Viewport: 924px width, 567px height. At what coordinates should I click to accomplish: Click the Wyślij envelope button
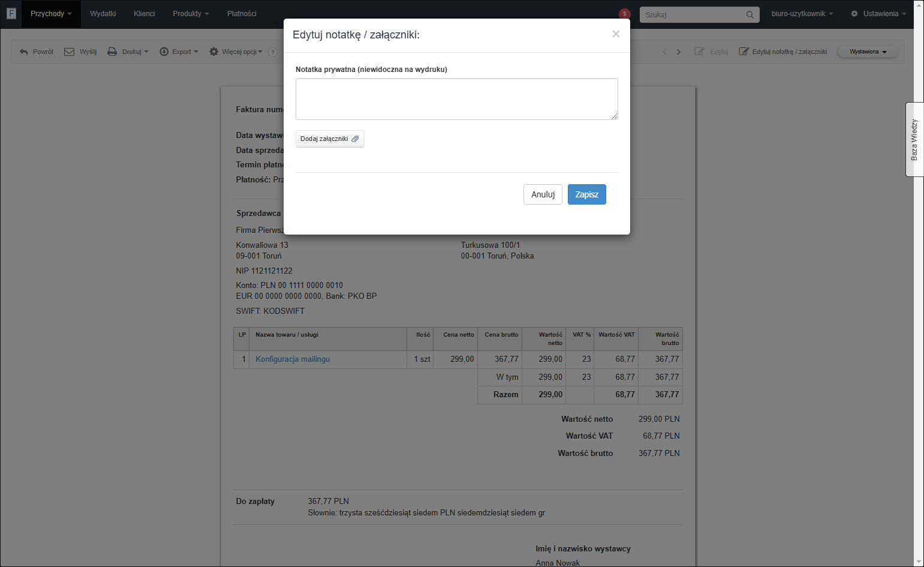[x=80, y=52]
